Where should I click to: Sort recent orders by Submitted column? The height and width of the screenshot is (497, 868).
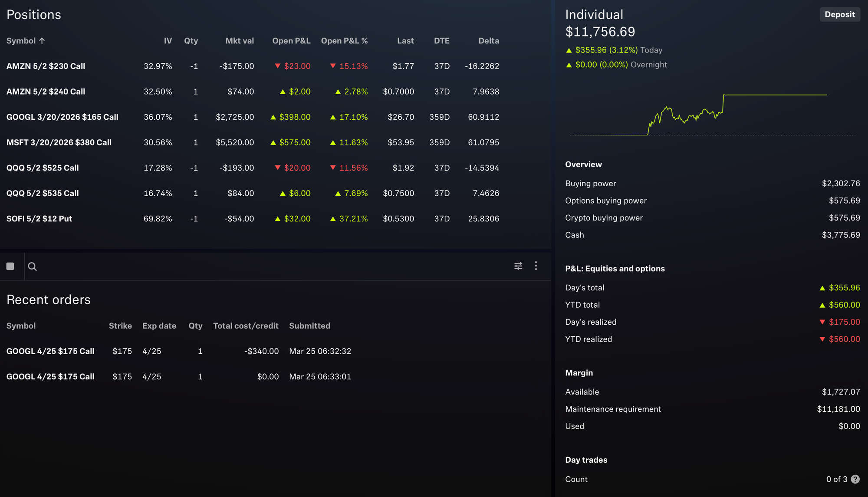tap(309, 326)
